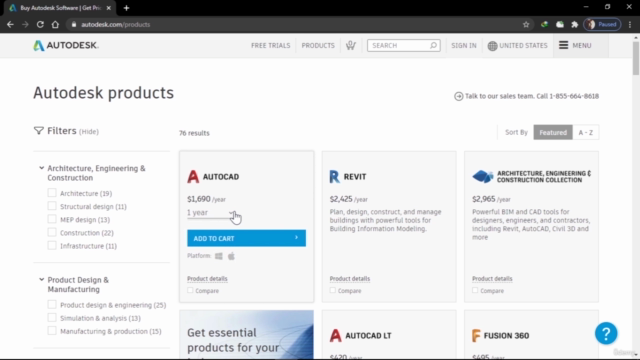Close the Buy Autodesk Software tab

click(x=109, y=8)
